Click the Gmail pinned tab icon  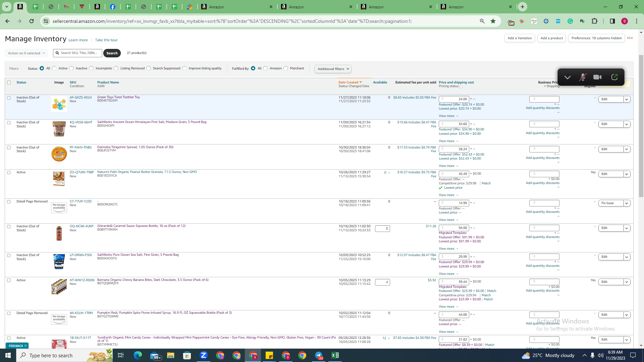click(x=66, y=7)
